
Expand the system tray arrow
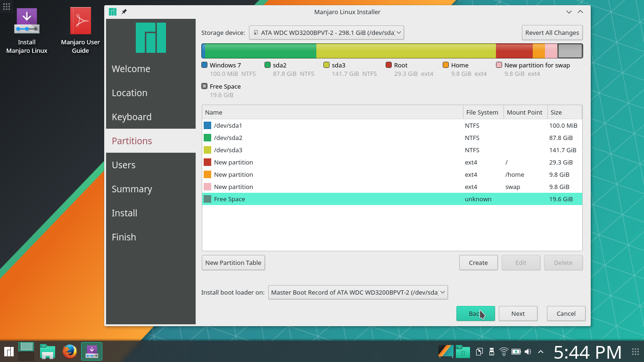(x=540, y=351)
